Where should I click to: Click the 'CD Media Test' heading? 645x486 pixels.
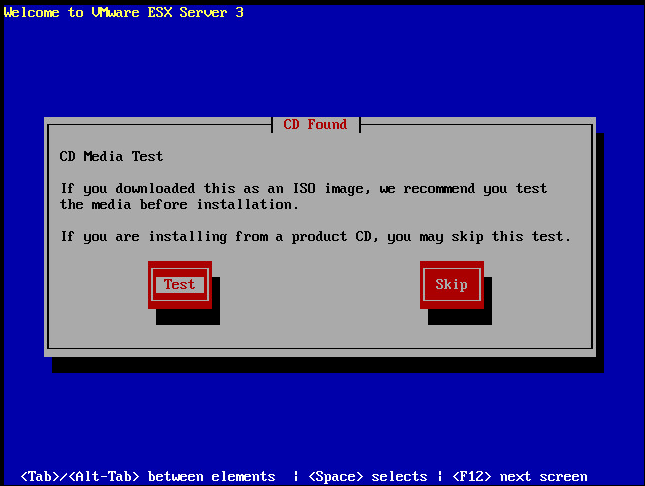111,156
